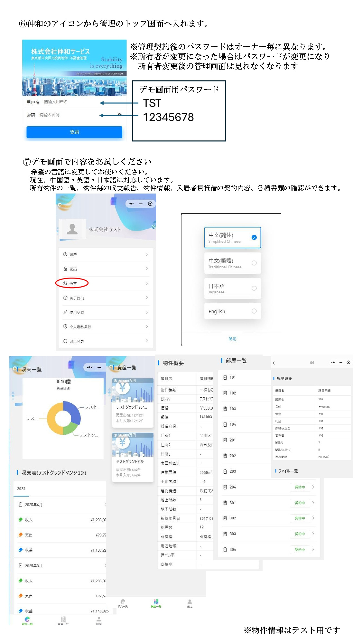Select the 日本語 Japanese radio option
362x644 pixels.
pos(254,289)
